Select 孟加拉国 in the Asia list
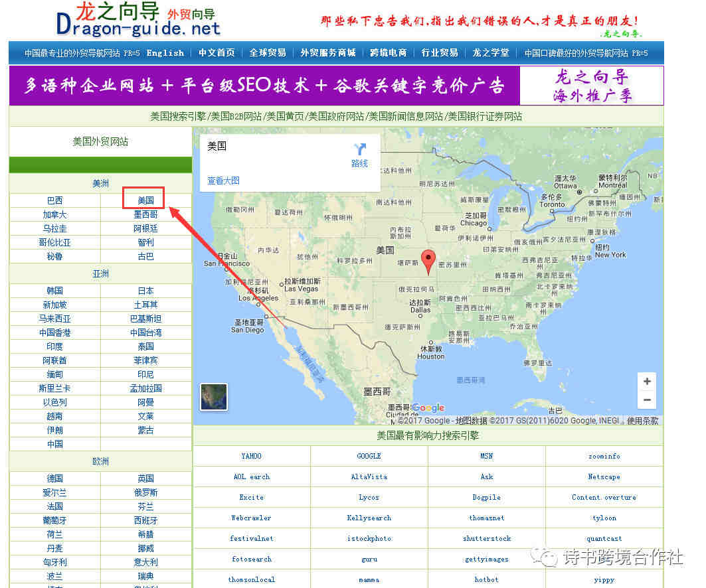The image size is (706, 588). tap(145, 388)
